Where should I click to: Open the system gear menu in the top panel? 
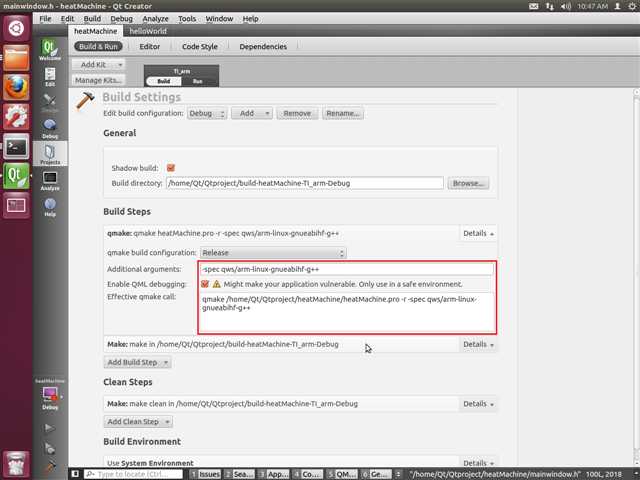(632, 6)
